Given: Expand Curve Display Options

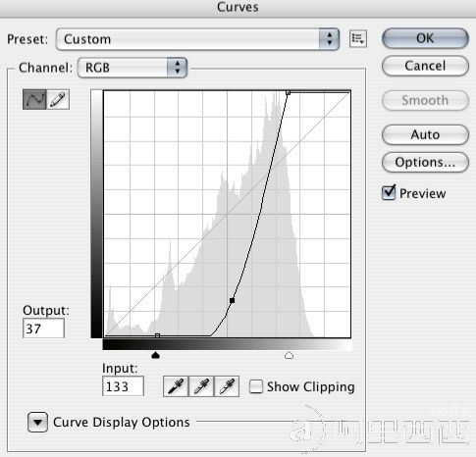Looking at the screenshot, I should coord(37,422).
